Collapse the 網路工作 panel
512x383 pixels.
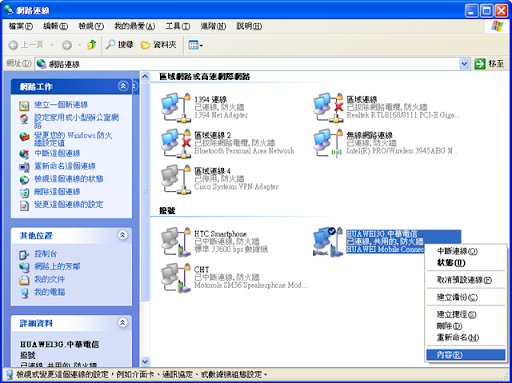[123, 86]
